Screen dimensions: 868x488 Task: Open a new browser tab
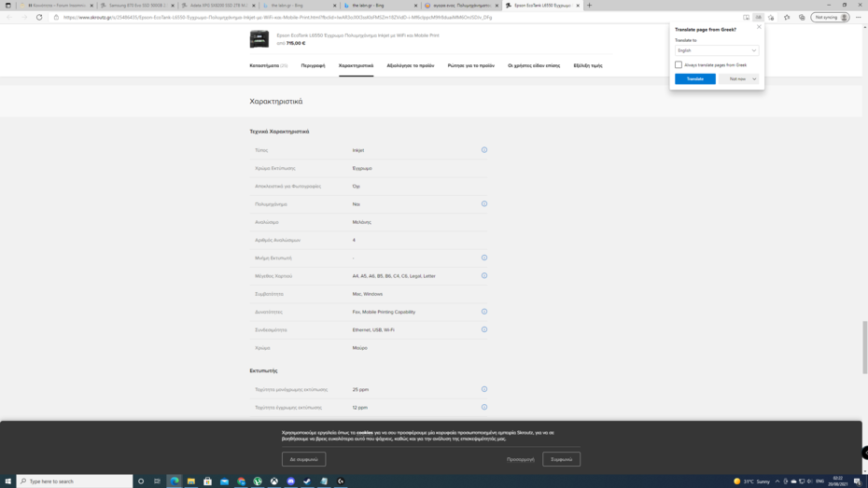(x=589, y=6)
